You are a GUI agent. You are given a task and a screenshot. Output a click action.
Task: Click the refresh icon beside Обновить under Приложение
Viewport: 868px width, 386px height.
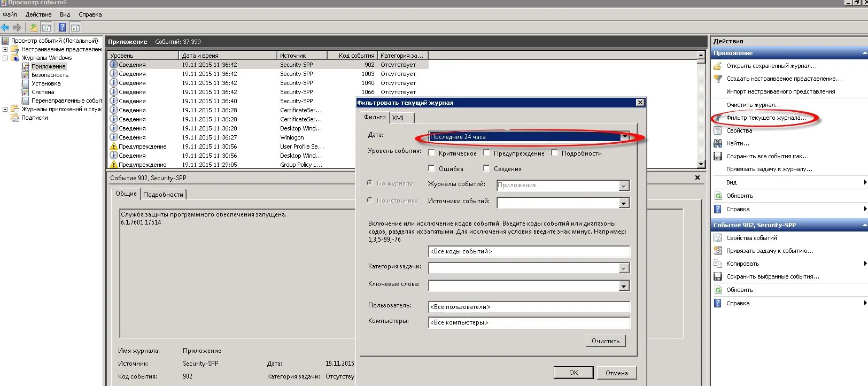[718, 196]
